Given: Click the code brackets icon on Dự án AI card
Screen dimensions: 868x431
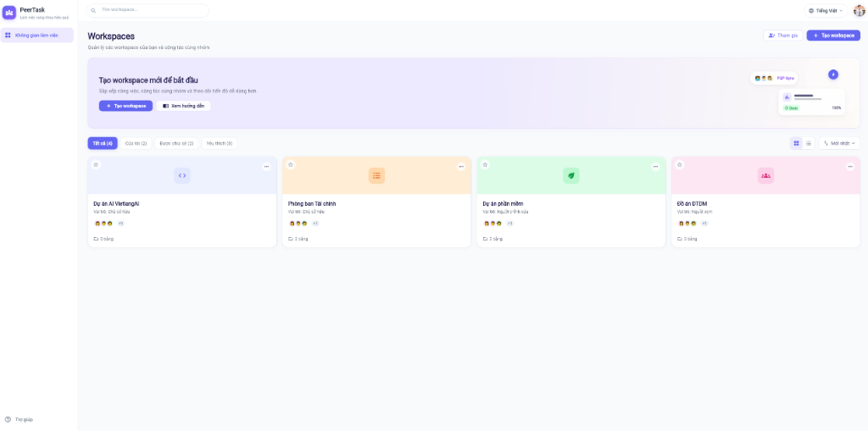Looking at the screenshot, I should coord(182,175).
